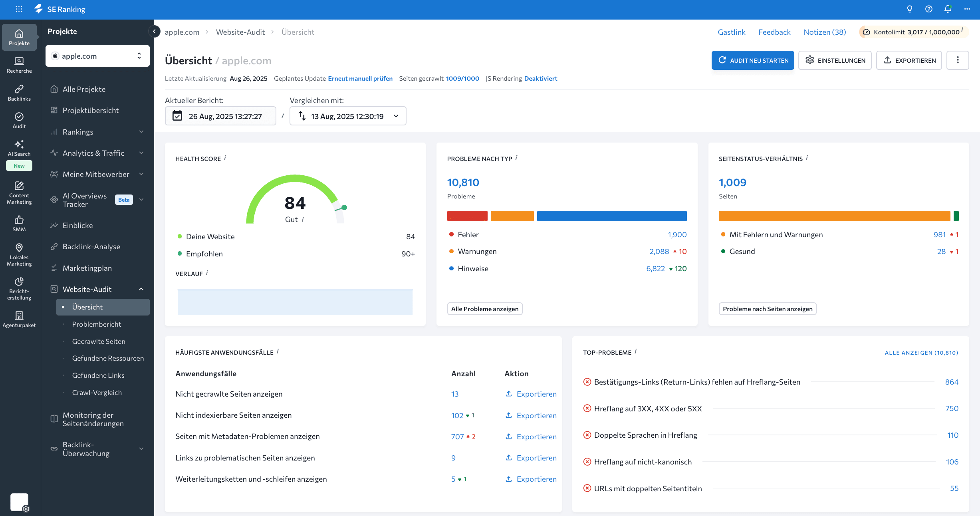Open Problembericht submenu item

click(97, 324)
